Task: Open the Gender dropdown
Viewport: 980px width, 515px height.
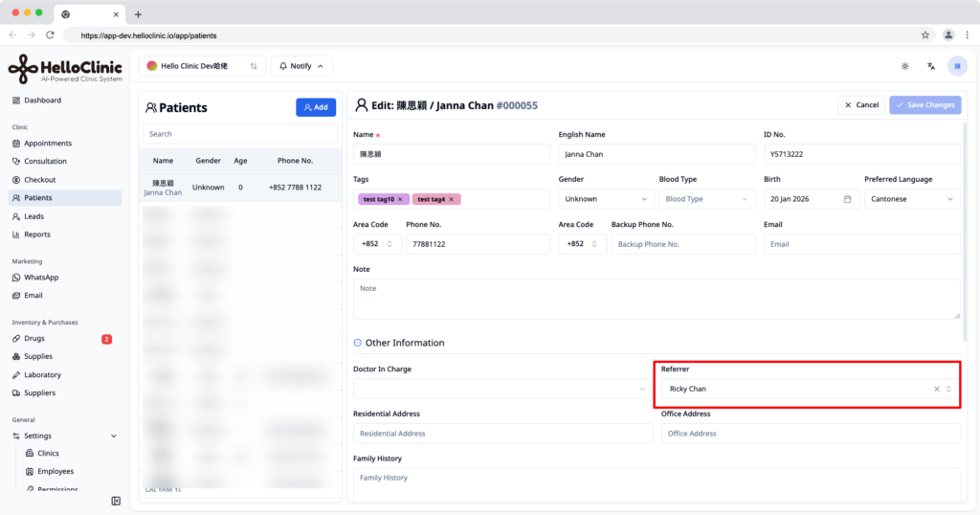Action: point(605,199)
